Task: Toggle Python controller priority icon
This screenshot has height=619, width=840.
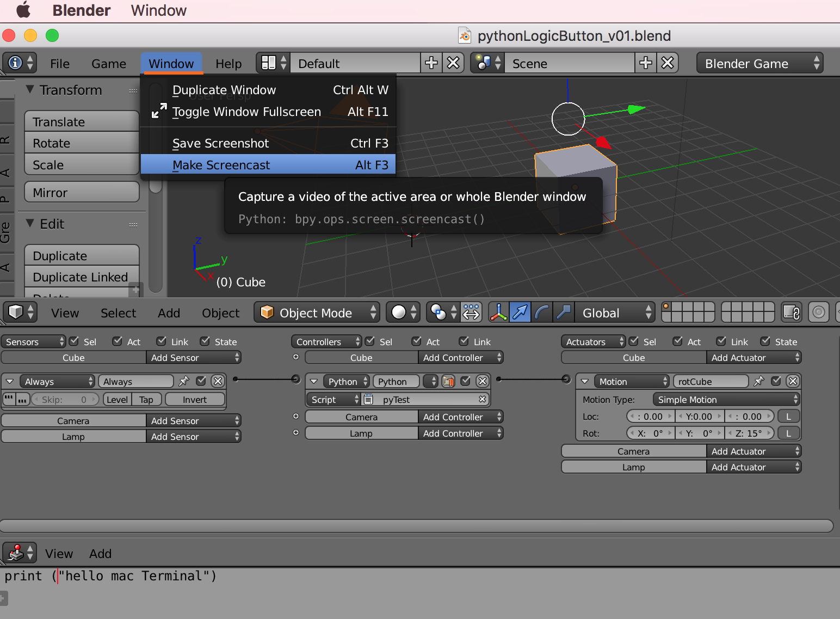Action: click(448, 381)
